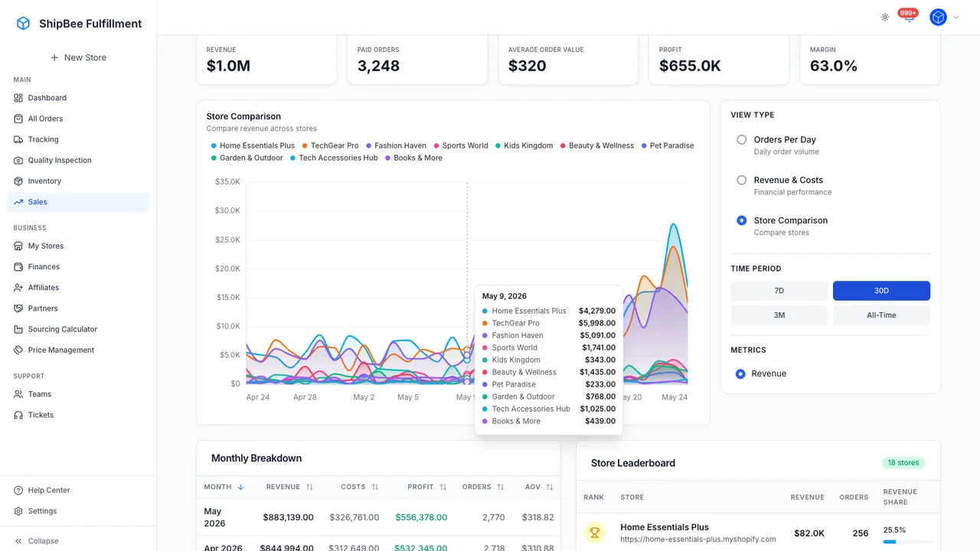The image size is (980, 551).
Task: Select the Store Comparison radio option
Action: pos(742,220)
